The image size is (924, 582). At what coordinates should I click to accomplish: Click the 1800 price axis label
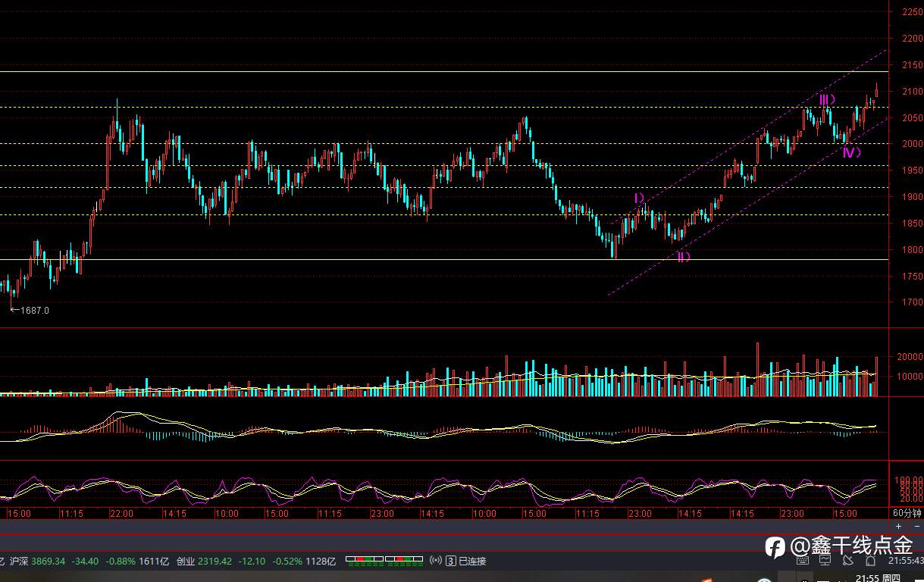tap(912, 250)
